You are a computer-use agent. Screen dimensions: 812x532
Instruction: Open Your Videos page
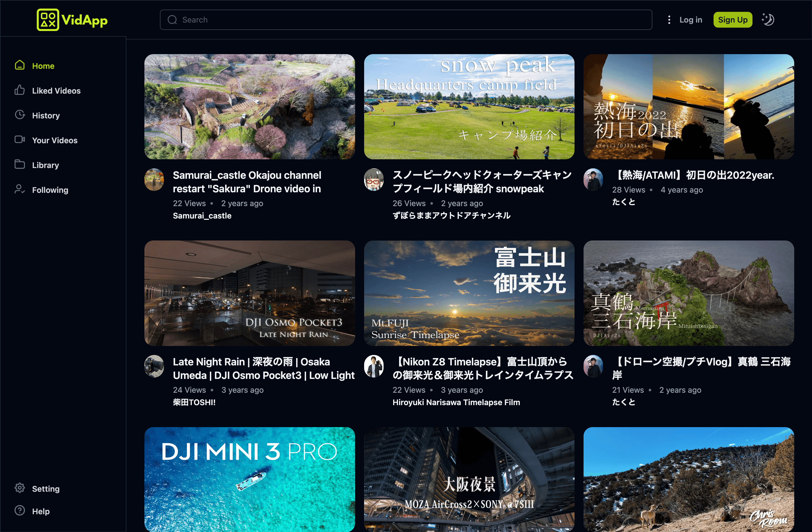tap(55, 140)
